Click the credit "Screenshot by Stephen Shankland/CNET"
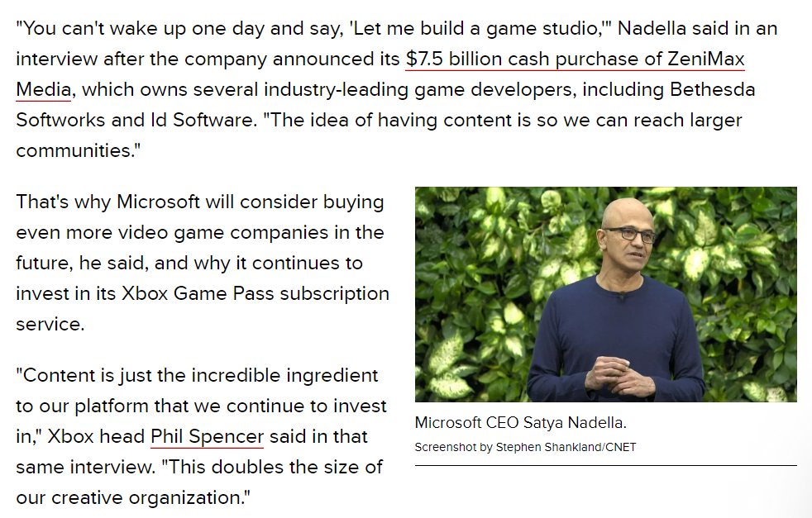This screenshot has height=518, width=812. (525, 447)
